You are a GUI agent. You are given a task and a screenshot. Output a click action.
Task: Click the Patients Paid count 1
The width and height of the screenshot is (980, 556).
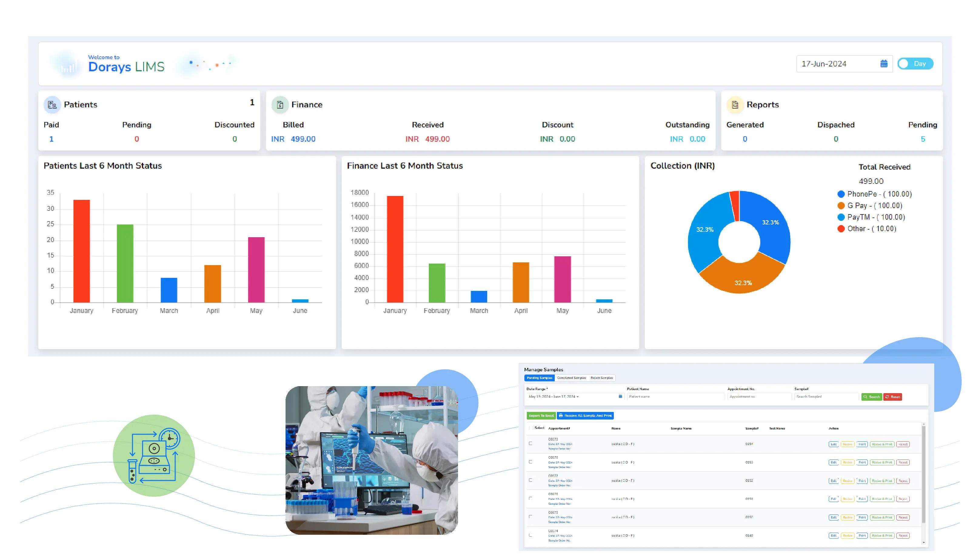(x=51, y=139)
